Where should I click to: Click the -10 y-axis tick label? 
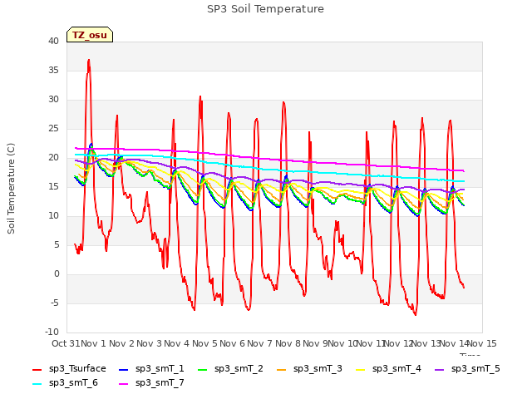(52, 332)
